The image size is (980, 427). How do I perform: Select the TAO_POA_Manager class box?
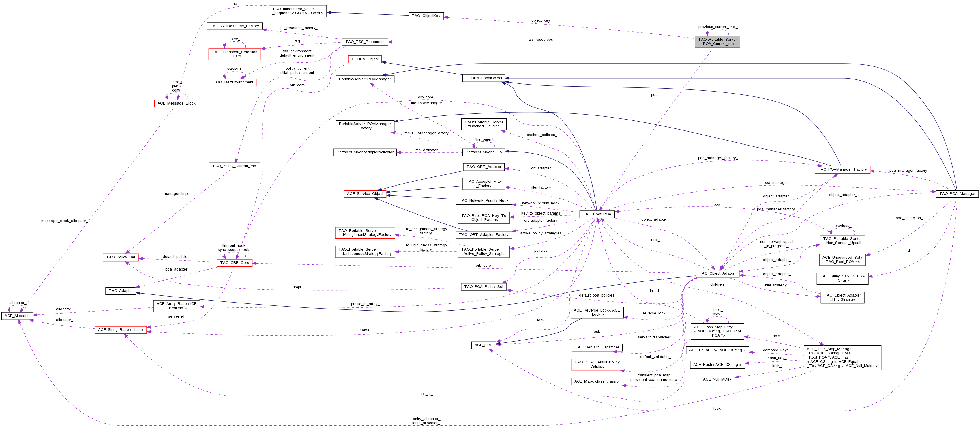click(x=957, y=194)
